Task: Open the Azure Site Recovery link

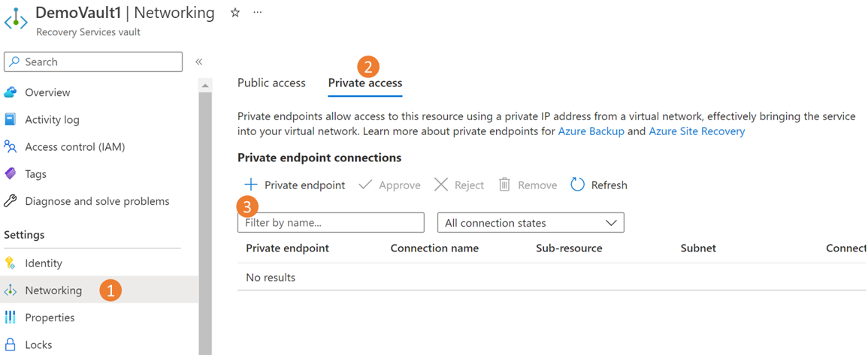Action: (x=697, y=131)
